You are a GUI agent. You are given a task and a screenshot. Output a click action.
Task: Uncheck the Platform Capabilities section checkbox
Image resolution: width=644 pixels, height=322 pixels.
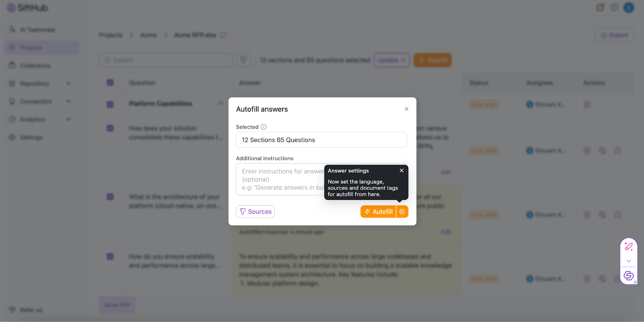(x=110, y=104)
